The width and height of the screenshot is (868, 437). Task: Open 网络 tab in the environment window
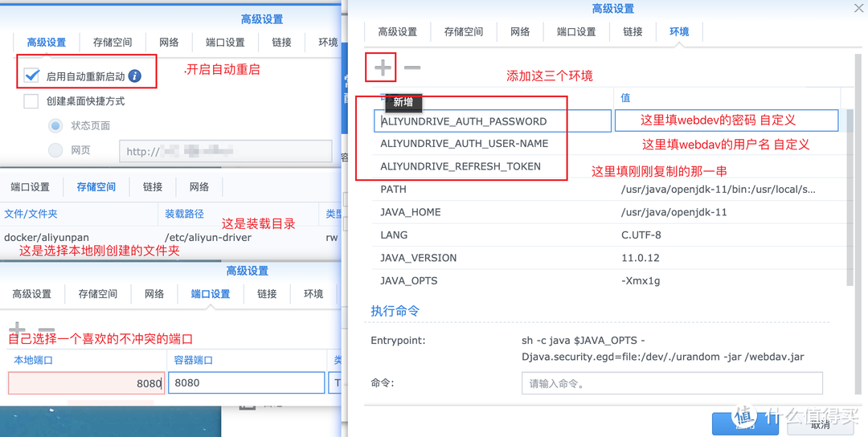520,32
